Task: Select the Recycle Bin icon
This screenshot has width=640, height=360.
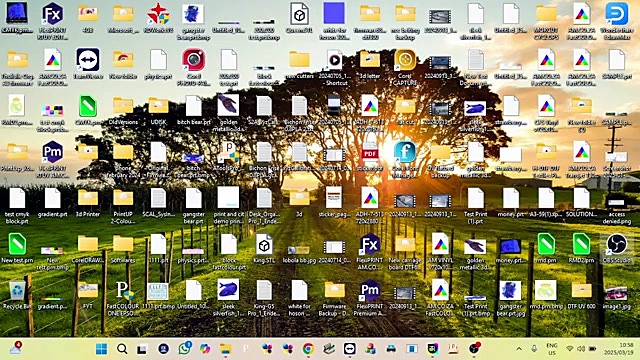Action: pyautogui.click(x=17, y=290)
